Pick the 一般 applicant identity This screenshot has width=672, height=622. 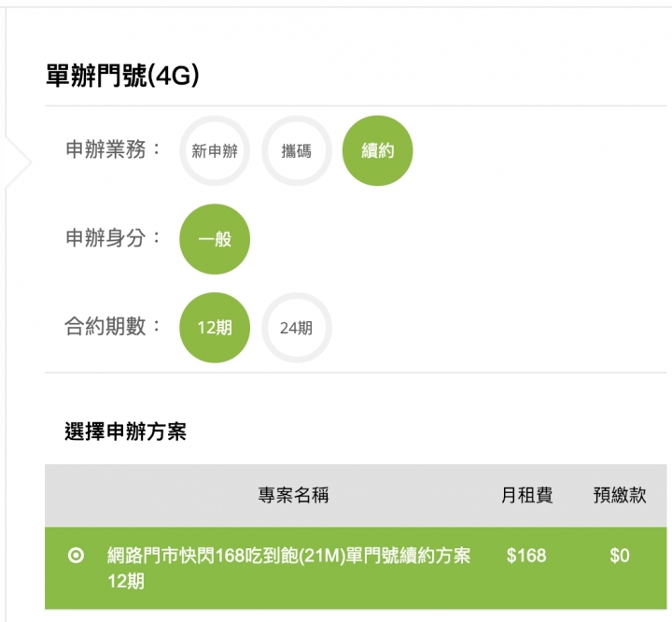pyautogui.click(x=215, y=239)
